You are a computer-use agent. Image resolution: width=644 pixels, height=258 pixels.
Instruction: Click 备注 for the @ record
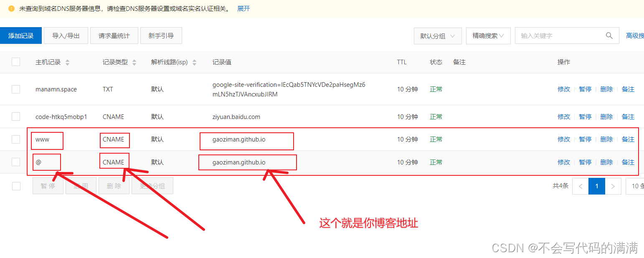click(628, 162)
